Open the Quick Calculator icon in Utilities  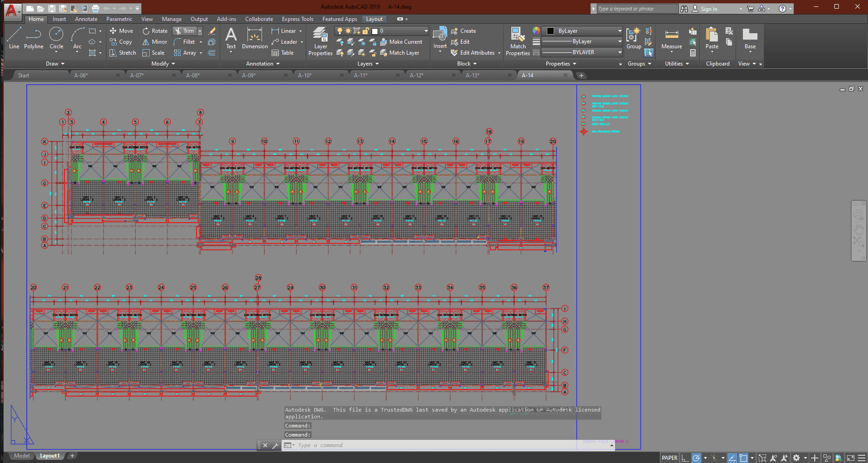pyautogui.click(x=693, y=53)
